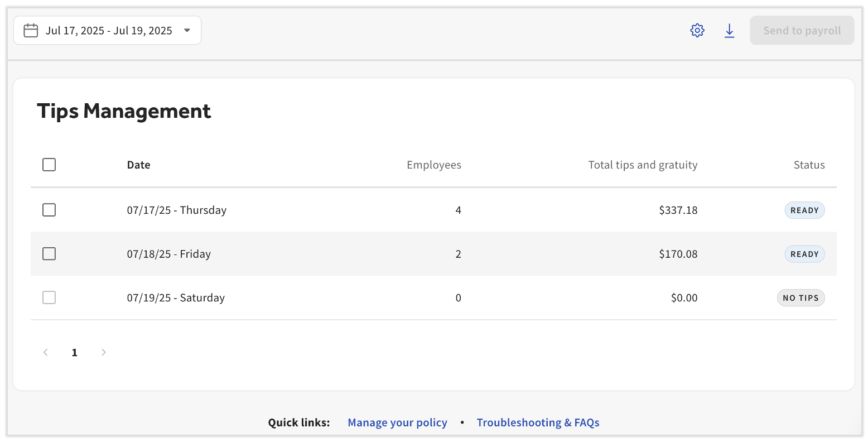Tick the 07/19/25 Saturday row checkbox

pos(49,297)
